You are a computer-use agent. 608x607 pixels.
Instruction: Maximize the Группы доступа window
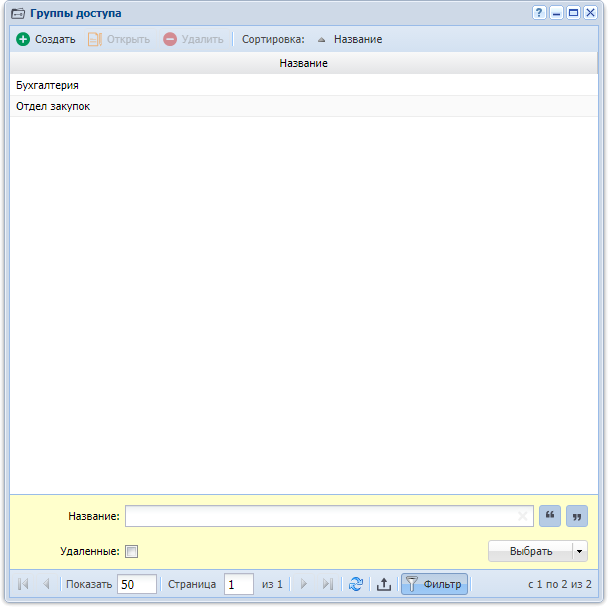click(x=573, y=12)
